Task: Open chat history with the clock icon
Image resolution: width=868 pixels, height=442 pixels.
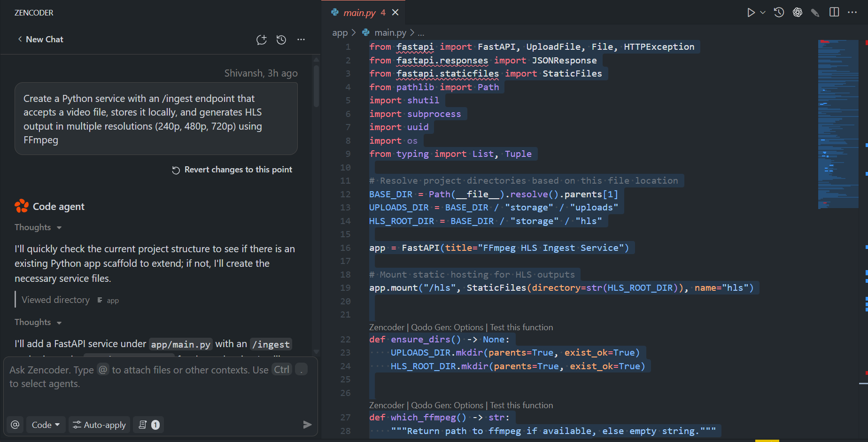Action: click(x=281, y=40)
